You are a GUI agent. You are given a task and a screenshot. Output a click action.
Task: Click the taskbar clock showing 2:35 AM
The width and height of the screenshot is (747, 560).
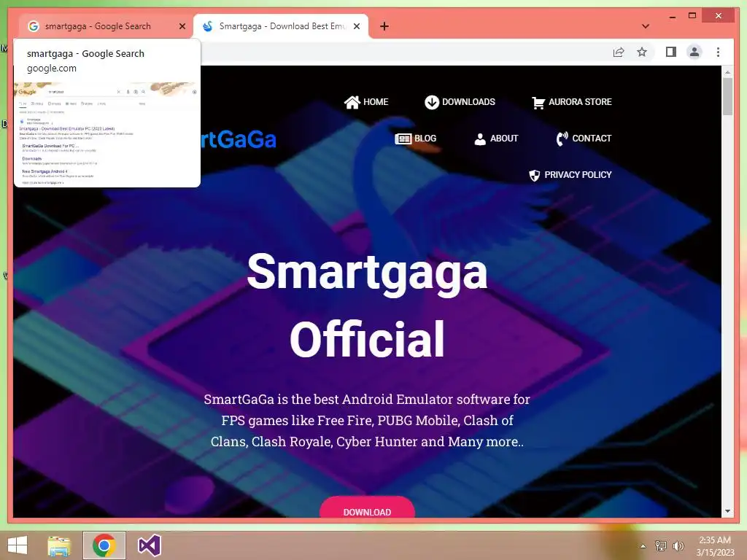point(715,546)
